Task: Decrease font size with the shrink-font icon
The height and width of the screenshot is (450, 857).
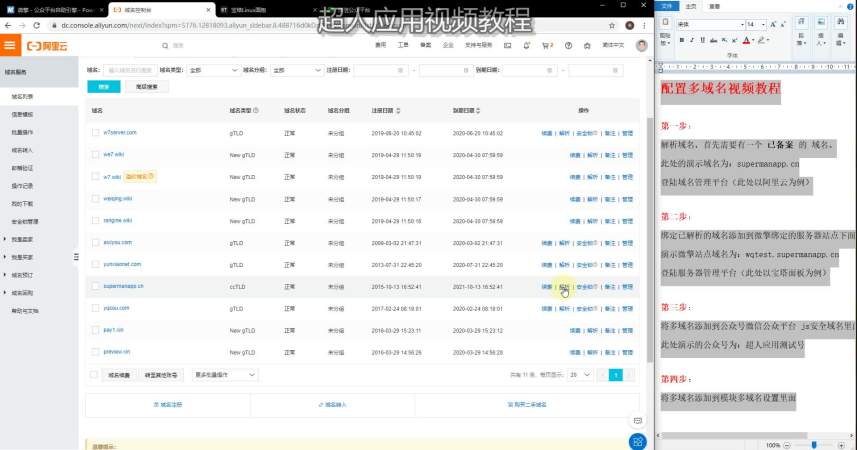Action: (783, 25)
